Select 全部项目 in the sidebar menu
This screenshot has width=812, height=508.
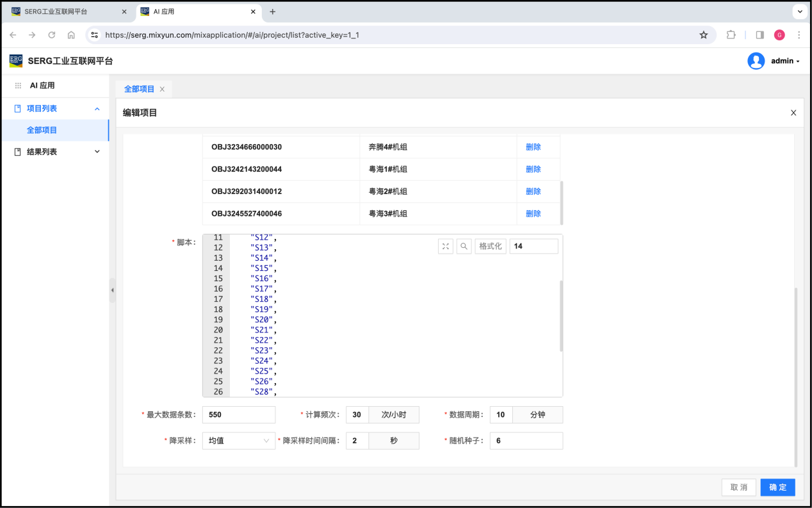tap(42, 130)
